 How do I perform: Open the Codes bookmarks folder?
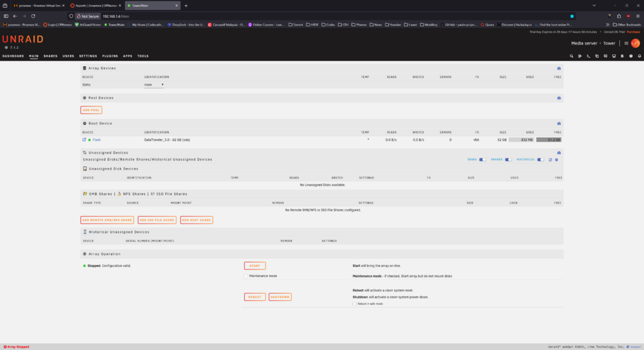tap(328, 24)
